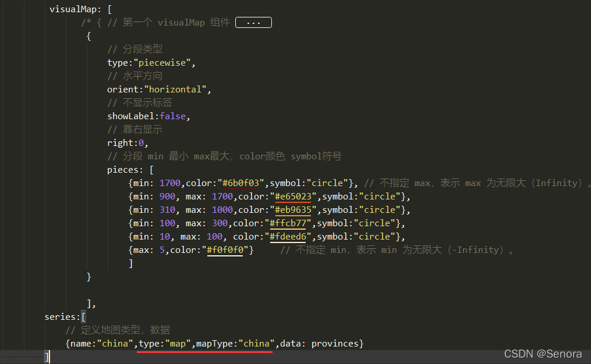Click the series keyword

point(61,317)
